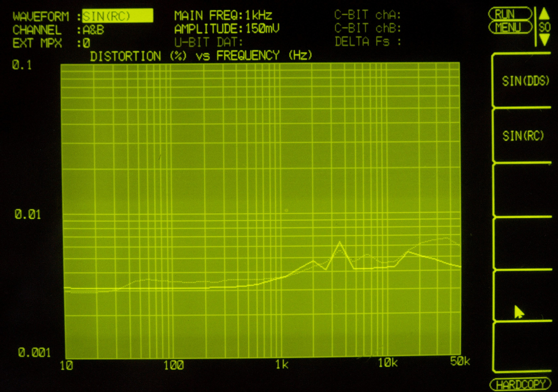Open the MENU button
This screenshot has height=392, width=558.
(510, 28)
